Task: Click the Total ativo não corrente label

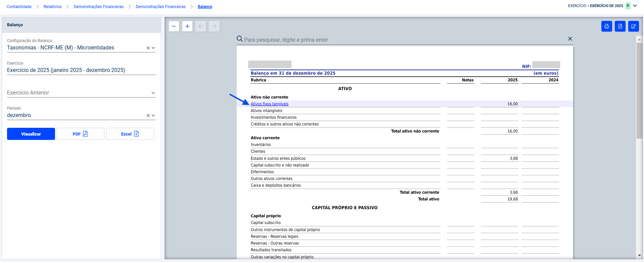Action: click(x=415, y=131)
